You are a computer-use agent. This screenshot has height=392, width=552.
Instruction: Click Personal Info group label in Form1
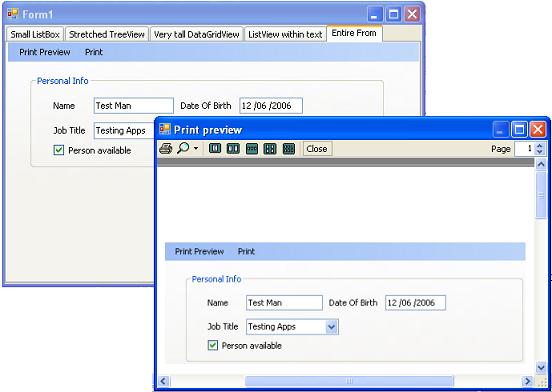click(62, 81)
